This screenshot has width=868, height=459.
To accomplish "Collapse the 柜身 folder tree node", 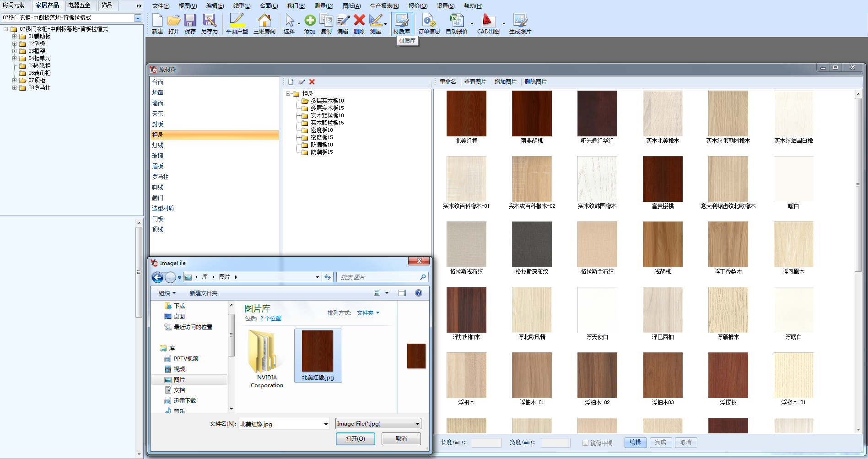I will (x=288, y=93).
